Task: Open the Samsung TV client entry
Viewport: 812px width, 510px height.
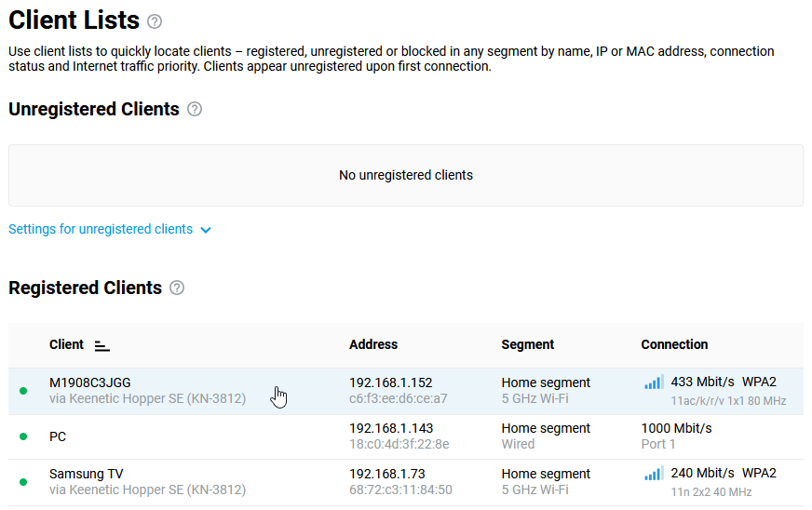Action: pos(87,474)
